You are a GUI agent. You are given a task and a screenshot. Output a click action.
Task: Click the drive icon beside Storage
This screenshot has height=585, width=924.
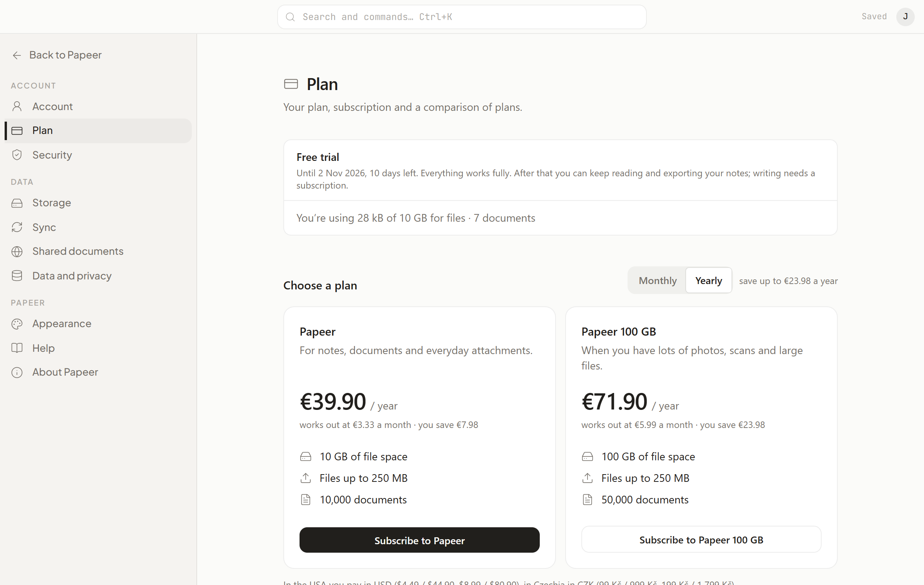click(x=17, y=203)
